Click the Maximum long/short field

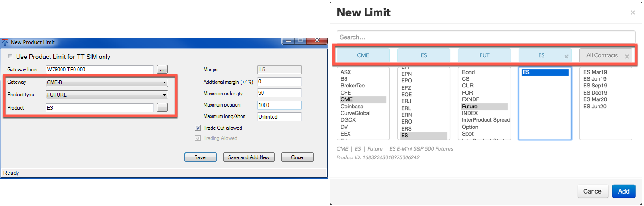click(279, 116)
